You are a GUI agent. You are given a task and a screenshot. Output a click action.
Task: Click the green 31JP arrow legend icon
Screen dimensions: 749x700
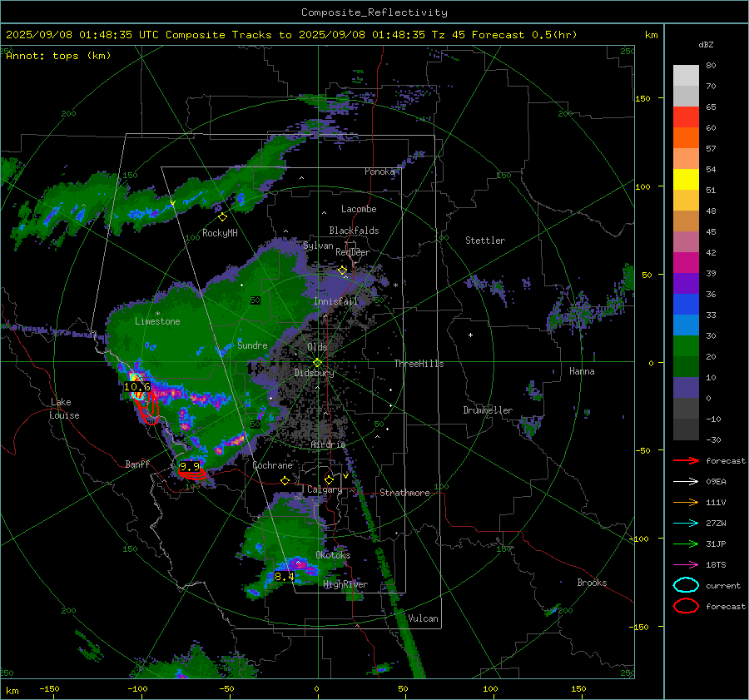(686, 544)
